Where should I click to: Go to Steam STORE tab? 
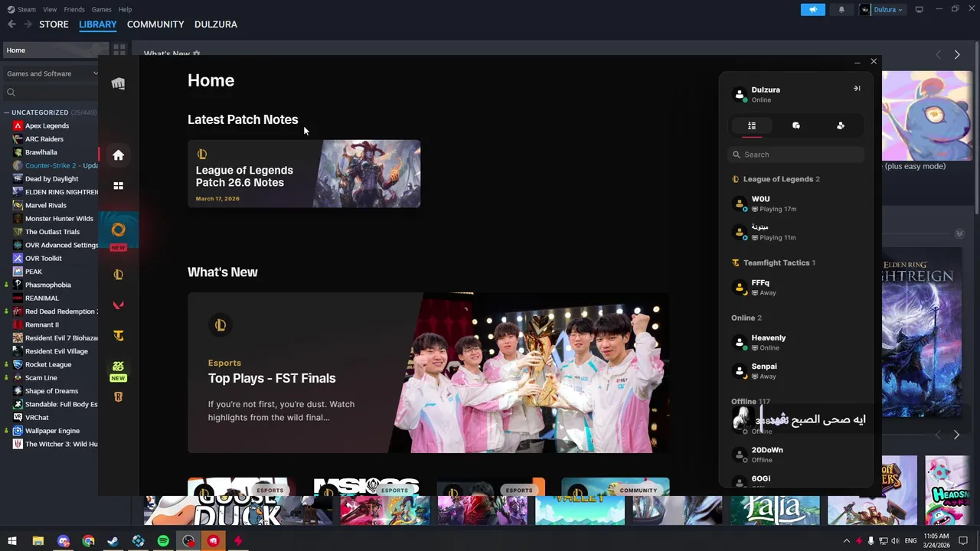54,24
